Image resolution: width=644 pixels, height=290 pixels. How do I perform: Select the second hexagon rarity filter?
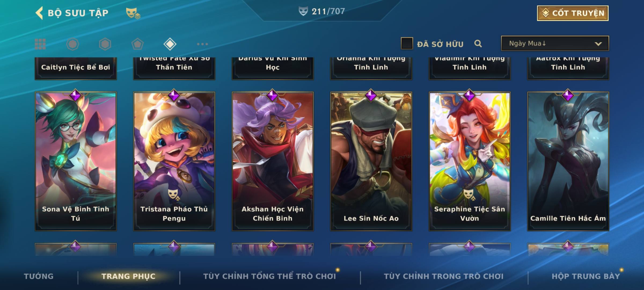pos(105,44)
